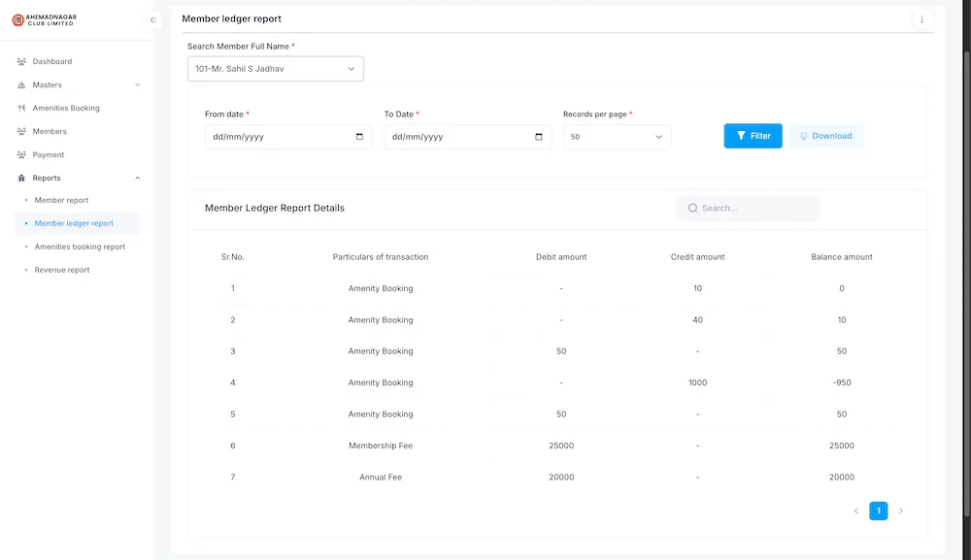Viewport: 971px width, 560px height.
Task: Open the three-dot options menu top right
Action: point(921,19)
